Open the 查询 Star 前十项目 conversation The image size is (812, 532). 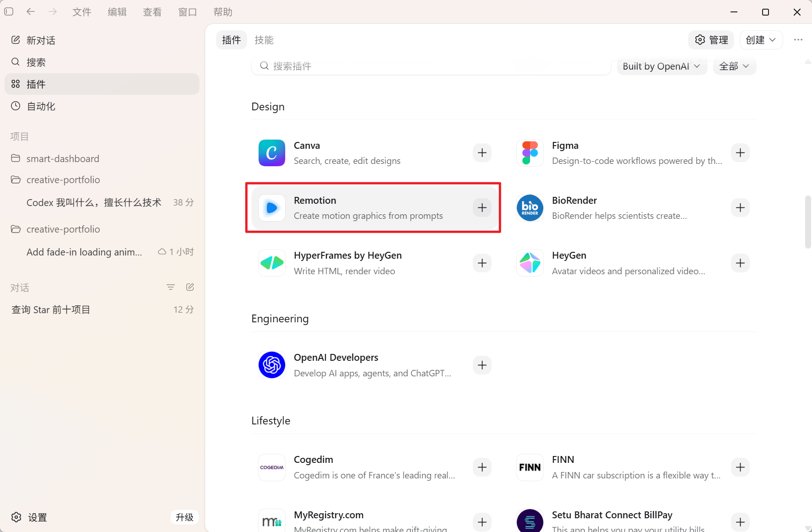click(x=102, y=310)
